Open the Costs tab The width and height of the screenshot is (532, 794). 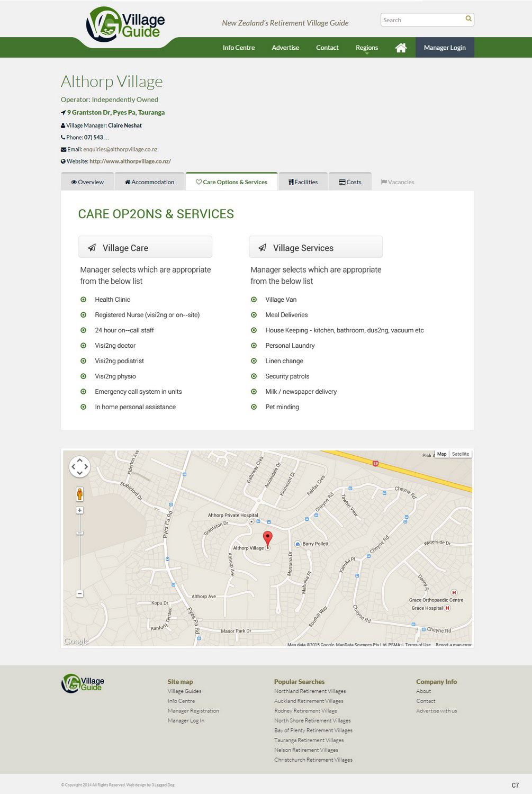[x=350, y=182]
